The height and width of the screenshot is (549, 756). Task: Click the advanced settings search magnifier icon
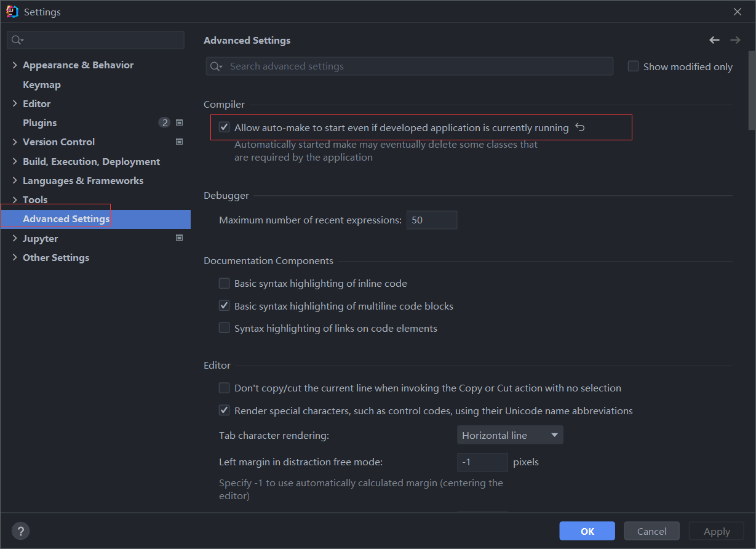[x=216, y=66]
